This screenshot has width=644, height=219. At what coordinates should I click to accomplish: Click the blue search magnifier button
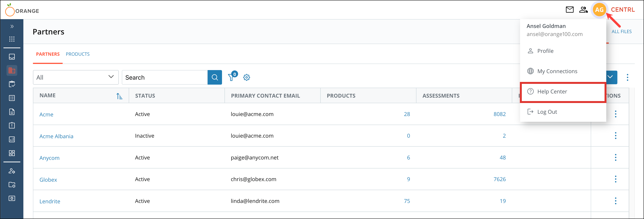click(x=215, y=77)
